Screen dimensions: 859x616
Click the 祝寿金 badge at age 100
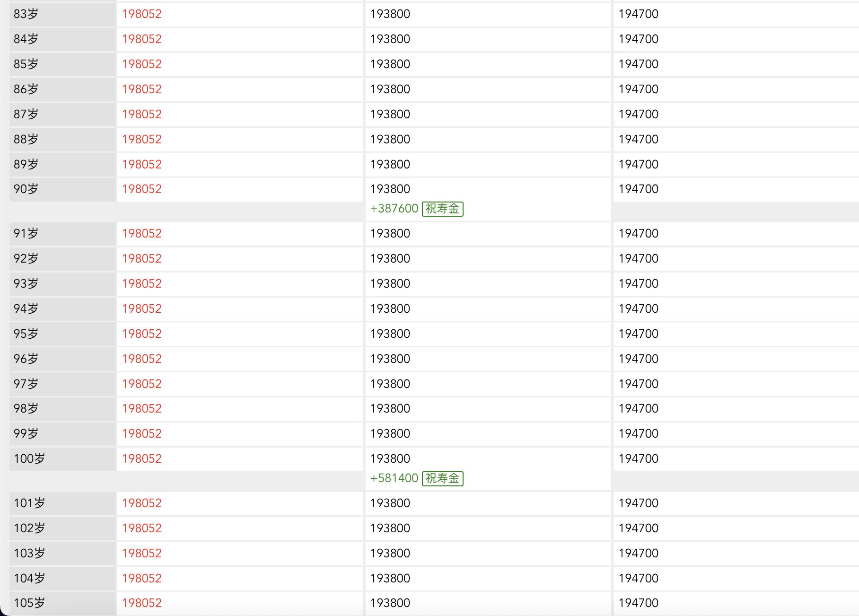coord(442,478)
